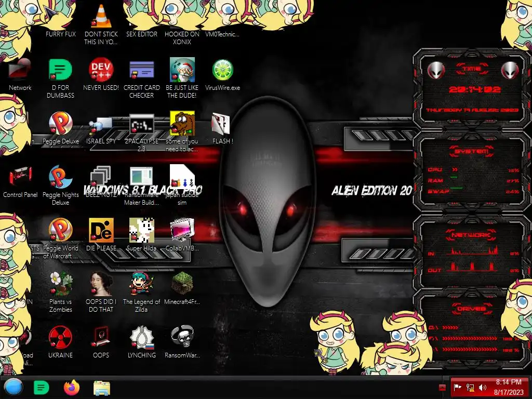Click the OUT traffic graph in the NETWORK widget

[x=473, y=267]
